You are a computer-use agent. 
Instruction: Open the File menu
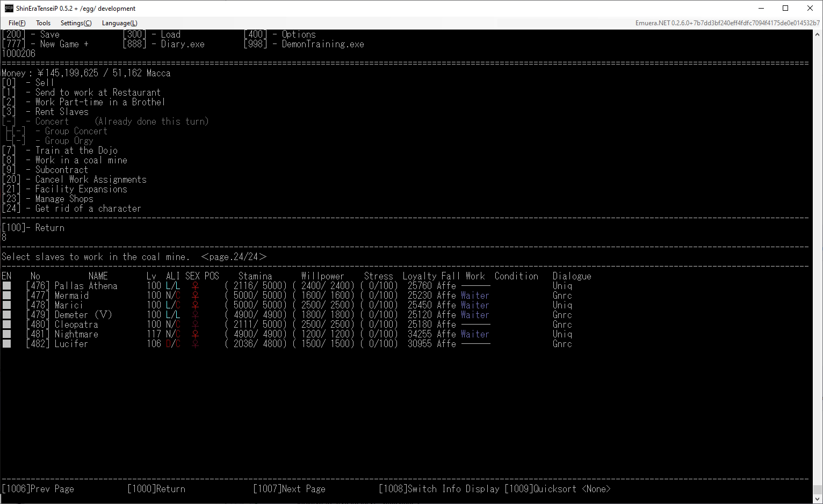(17, 23)
